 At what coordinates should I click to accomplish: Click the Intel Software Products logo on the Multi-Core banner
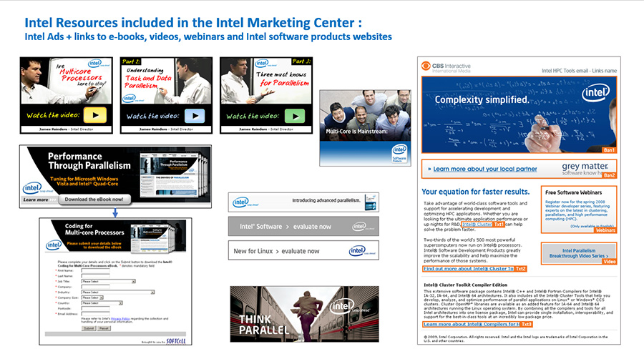click(x=399, y=154)
